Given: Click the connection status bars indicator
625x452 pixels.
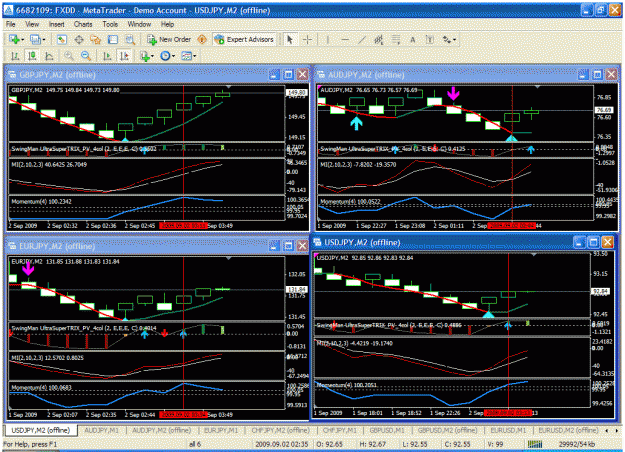Looking at the screenshot, I should [535, 444].
